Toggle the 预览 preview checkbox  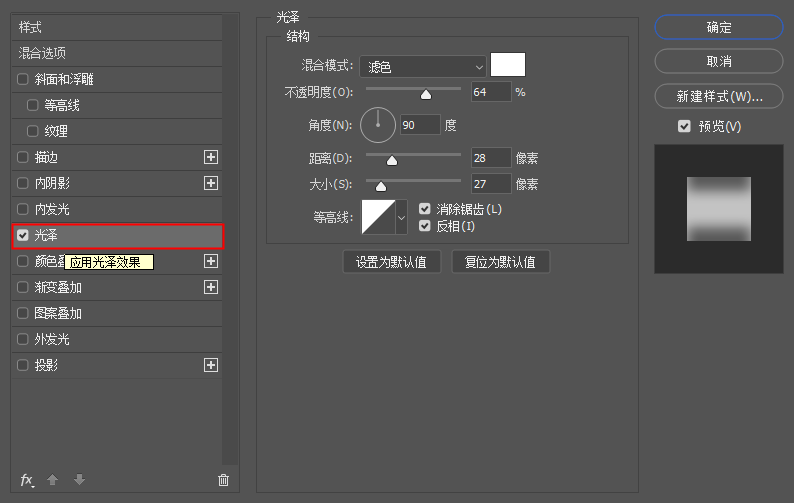click(684, 126)
